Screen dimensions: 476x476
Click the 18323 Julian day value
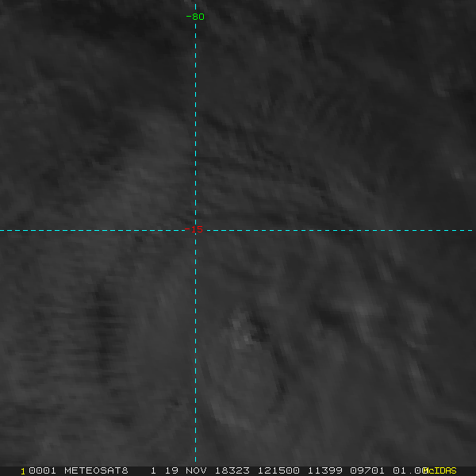(x=232, y=470)
